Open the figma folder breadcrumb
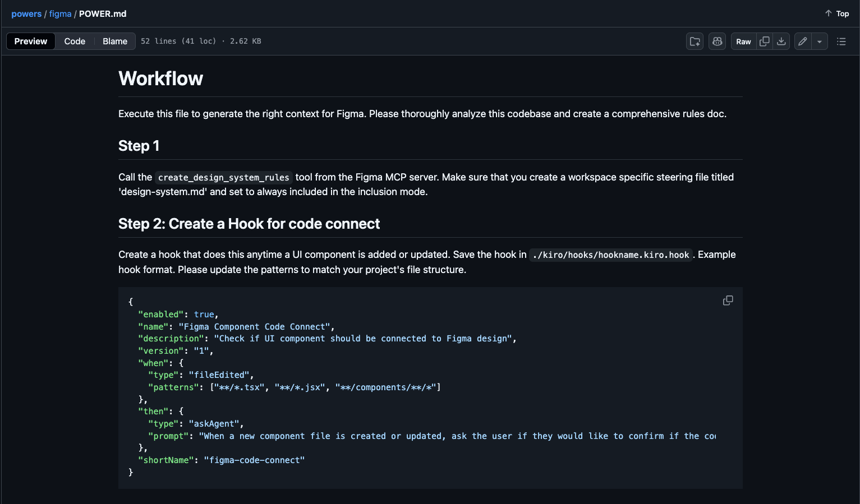The width and height of the screenshot is (860, 504). pyautogui.click(x=60, y=14)
